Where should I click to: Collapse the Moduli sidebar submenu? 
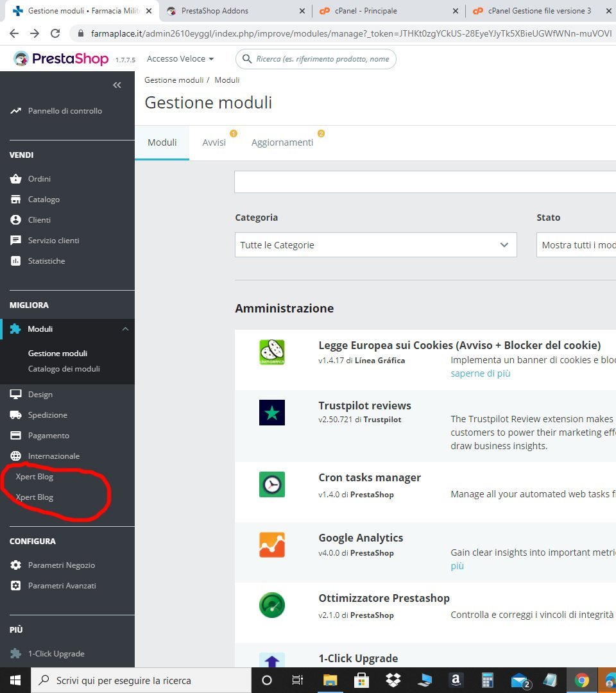point(126,329)
